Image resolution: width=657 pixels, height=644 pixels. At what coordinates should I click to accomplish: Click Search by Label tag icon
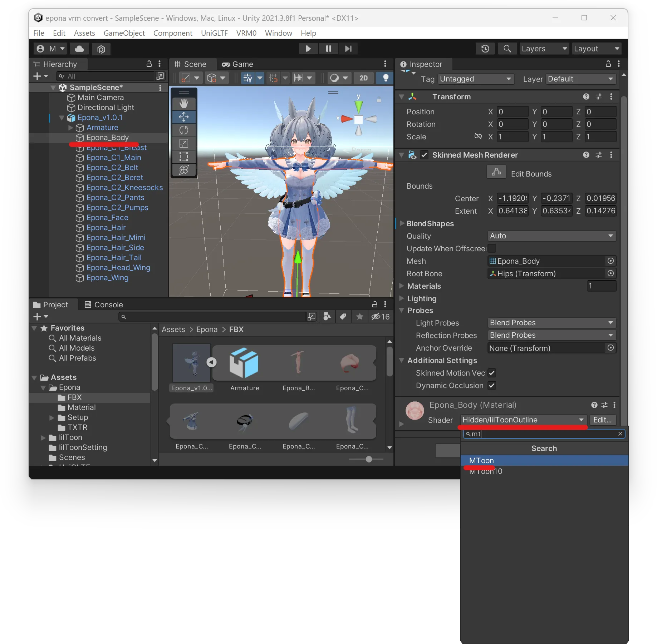(x=343, y=317)
